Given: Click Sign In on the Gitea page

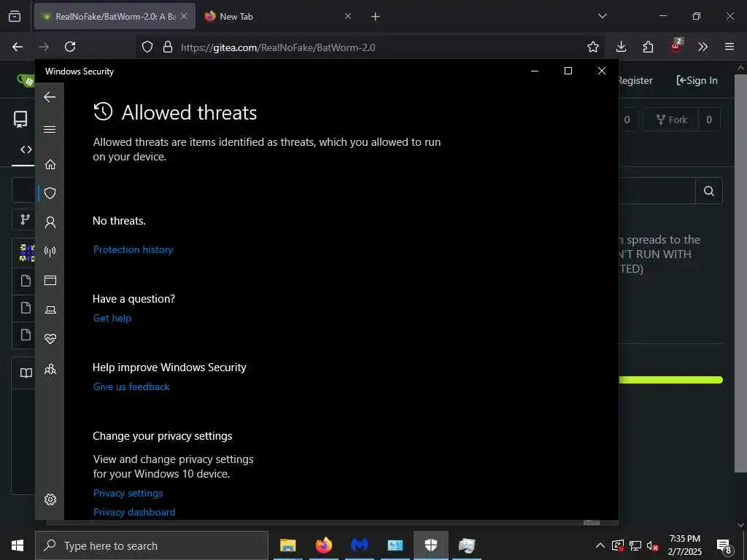Looking at the screenshot, I should point(697,80).
